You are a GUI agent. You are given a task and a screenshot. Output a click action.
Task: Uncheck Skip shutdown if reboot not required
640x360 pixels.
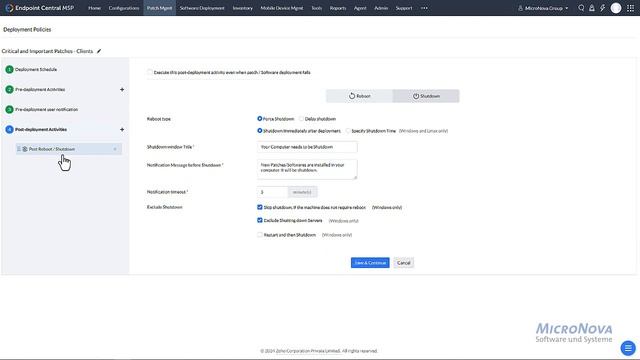[260, 207]
